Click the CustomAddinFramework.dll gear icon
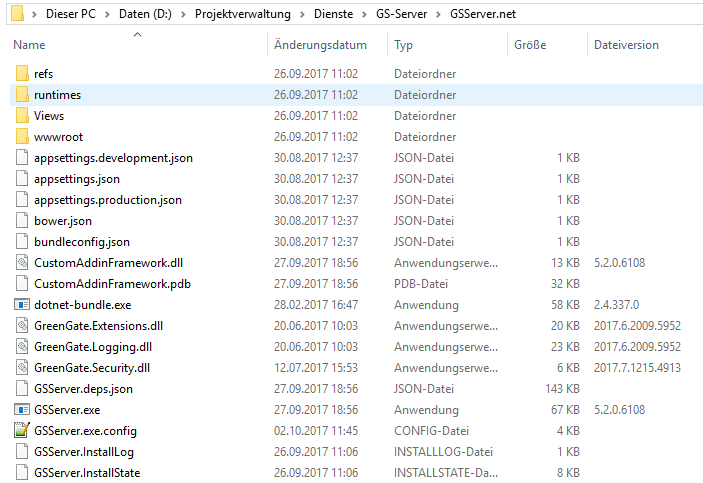Image resolution: width=703 pixels, height=483 pixels. pyautogui.click(x=22, y=262)
